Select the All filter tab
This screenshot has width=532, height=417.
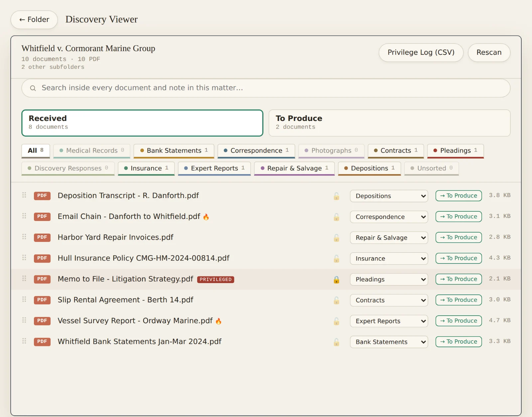pos(36,151)
